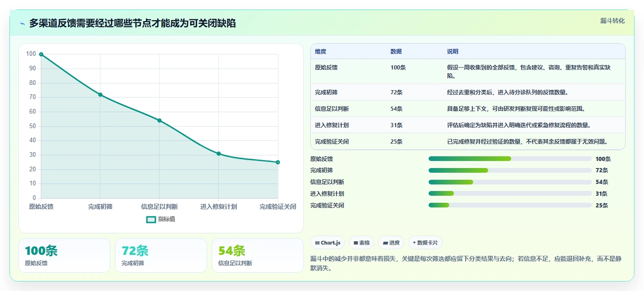644x291 pixels.
Task: Click the 72条 value beside the progress bars
Action: point(602,170)
